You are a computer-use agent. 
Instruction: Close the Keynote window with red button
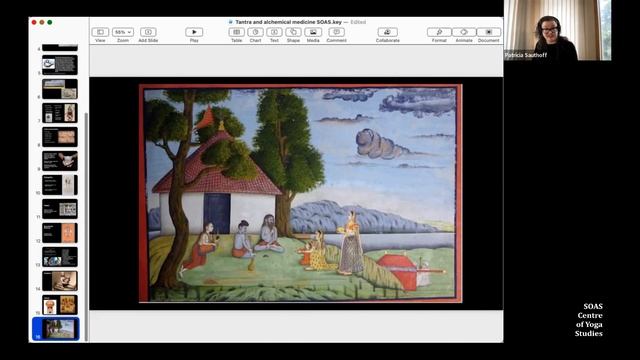click(34, 22)
